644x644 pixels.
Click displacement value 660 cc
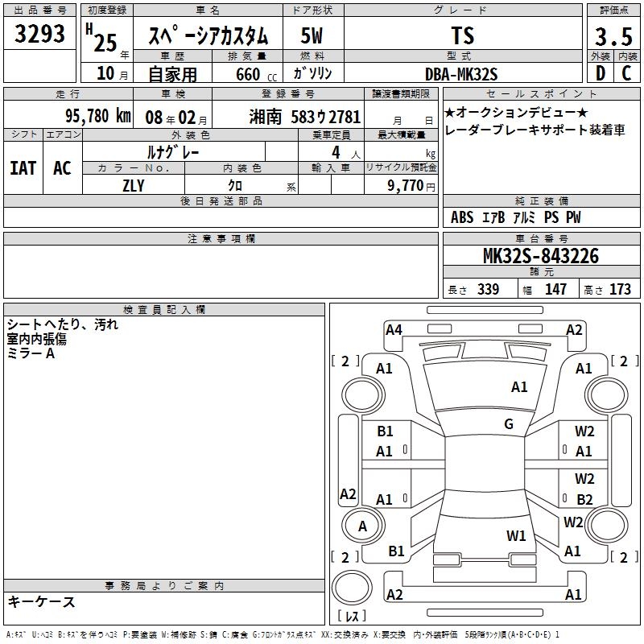click(256, 74)
